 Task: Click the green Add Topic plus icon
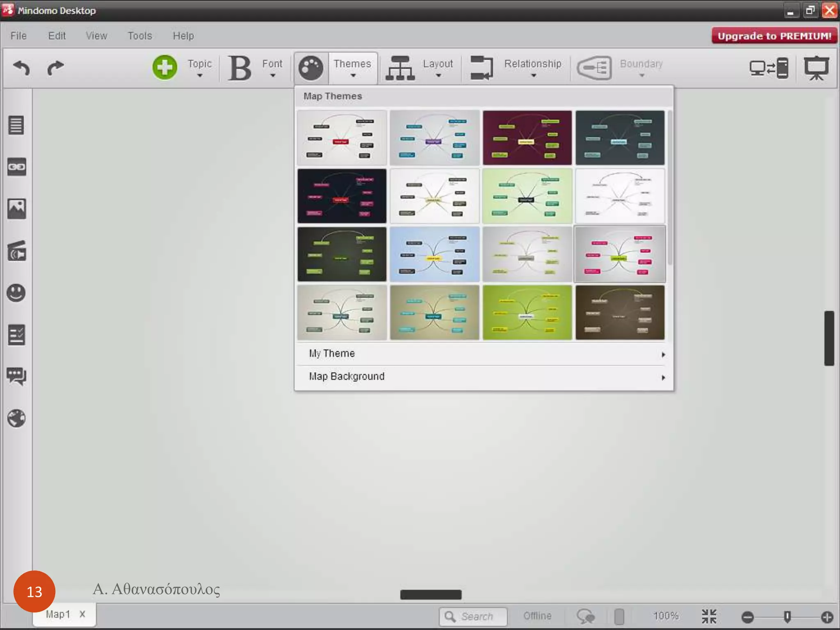point(165,67)
